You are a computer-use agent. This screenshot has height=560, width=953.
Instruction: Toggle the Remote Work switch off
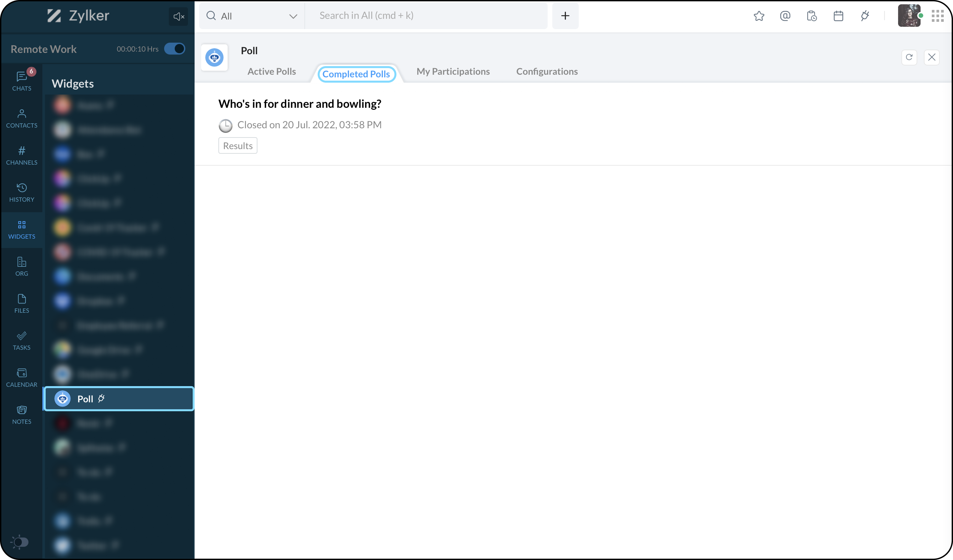175,49
